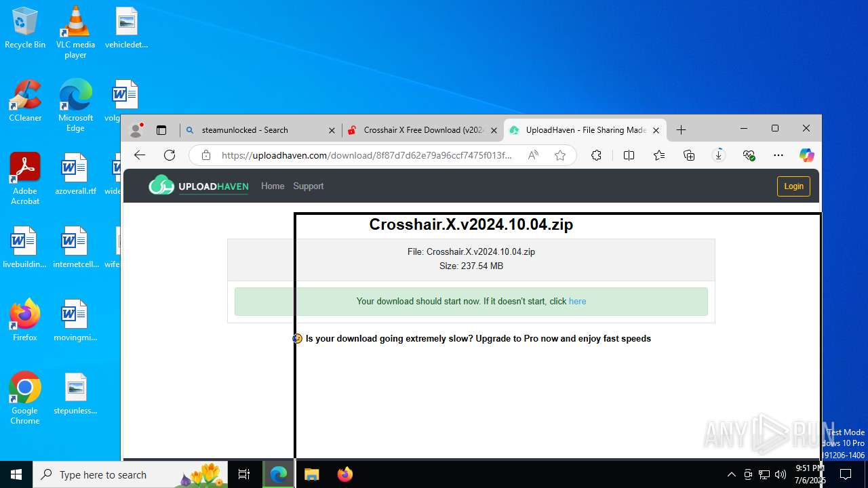Image resolution: width=868 pixels, height=488 pixels.
Task: Open the taskbar clock and date
Action: [x=810, y=474]
